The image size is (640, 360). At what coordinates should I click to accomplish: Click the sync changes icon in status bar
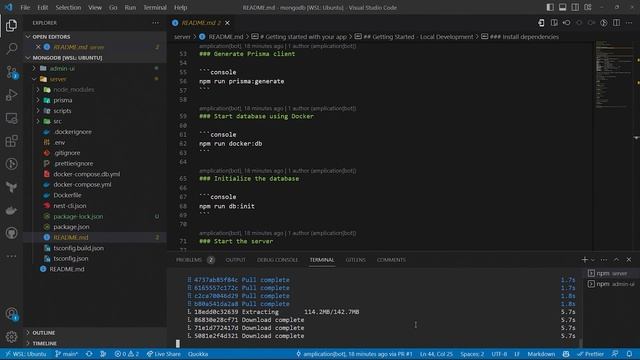pos(89,354)
